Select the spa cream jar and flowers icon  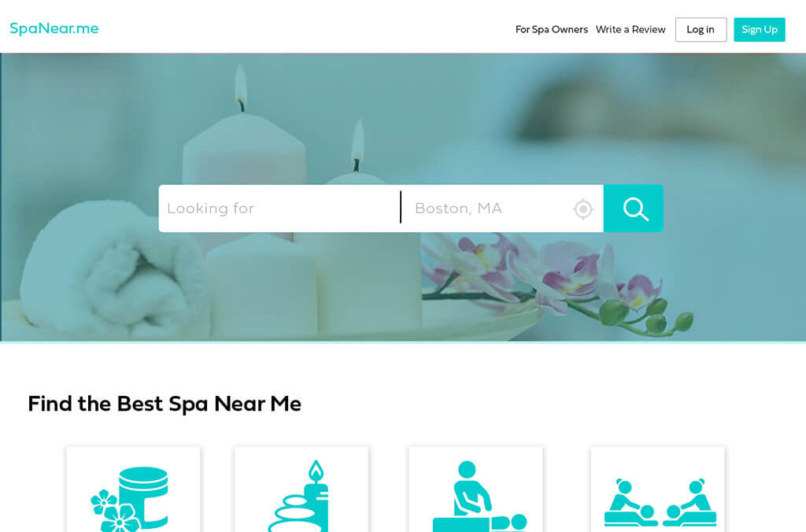[x=130, y=499]
